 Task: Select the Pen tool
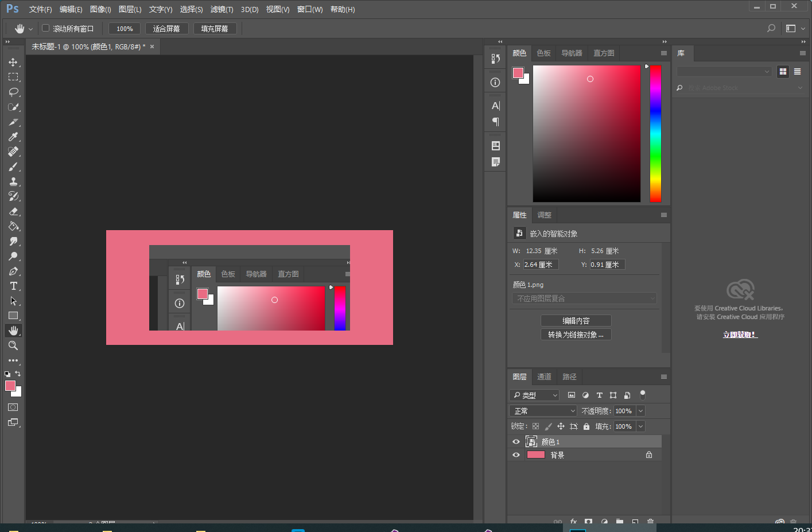(x=13, y=271)
